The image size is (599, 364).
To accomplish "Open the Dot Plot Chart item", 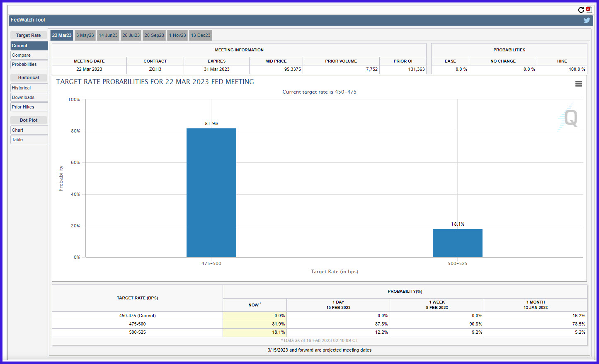I will [29, 130].
